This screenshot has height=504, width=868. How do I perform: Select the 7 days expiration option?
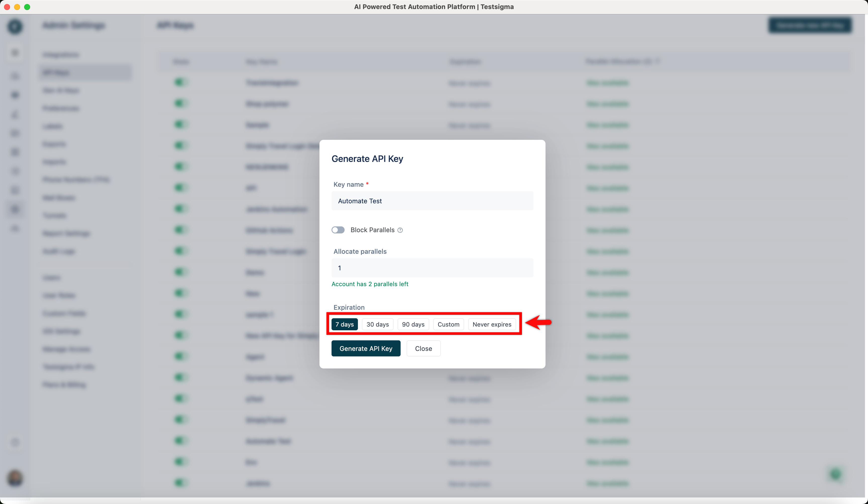pyautogui.click(x=344, y=324)
